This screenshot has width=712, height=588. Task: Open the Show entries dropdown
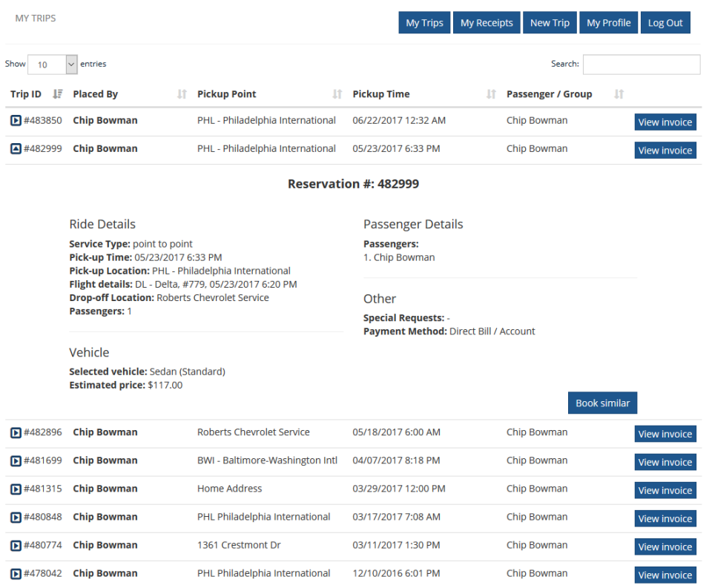[x=52, y=65]
